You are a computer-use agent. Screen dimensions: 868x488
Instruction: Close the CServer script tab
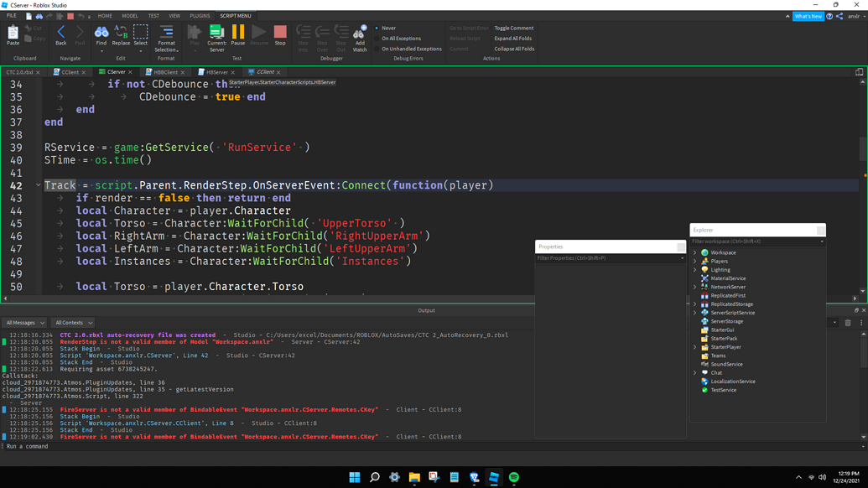point(130,72)
